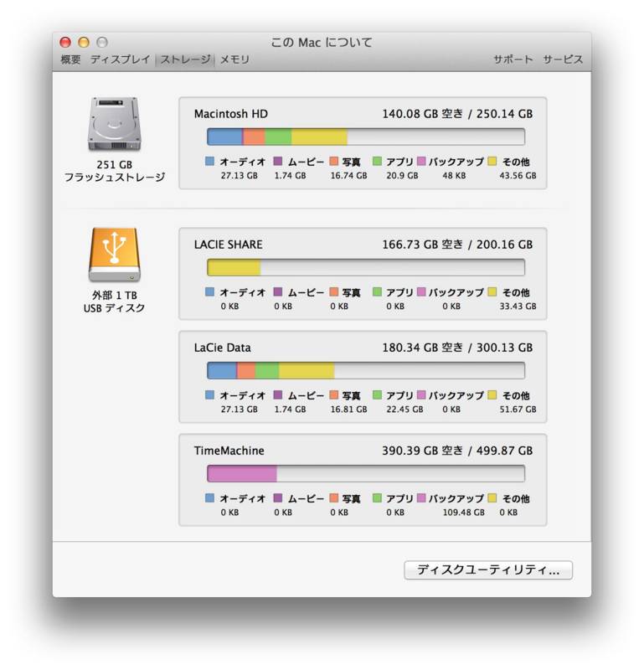Click the orange 写真 swatch under LaCie Data

[334, 394]
